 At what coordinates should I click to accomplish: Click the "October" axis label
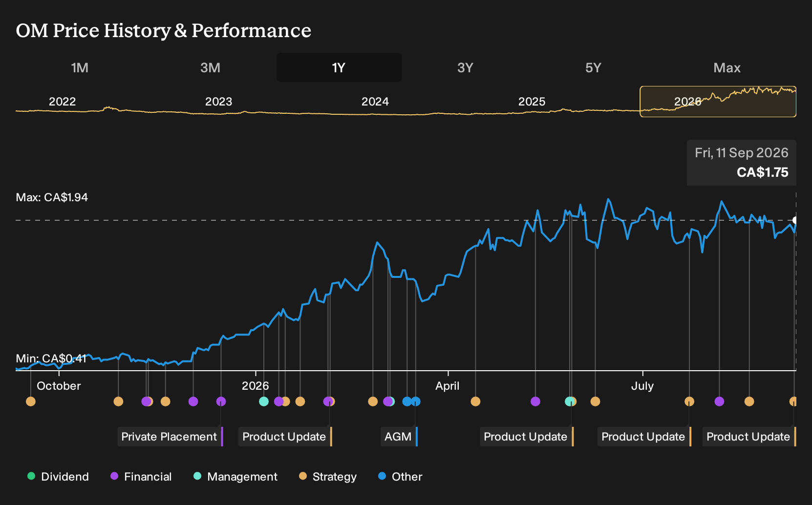(x=59, y=386)
